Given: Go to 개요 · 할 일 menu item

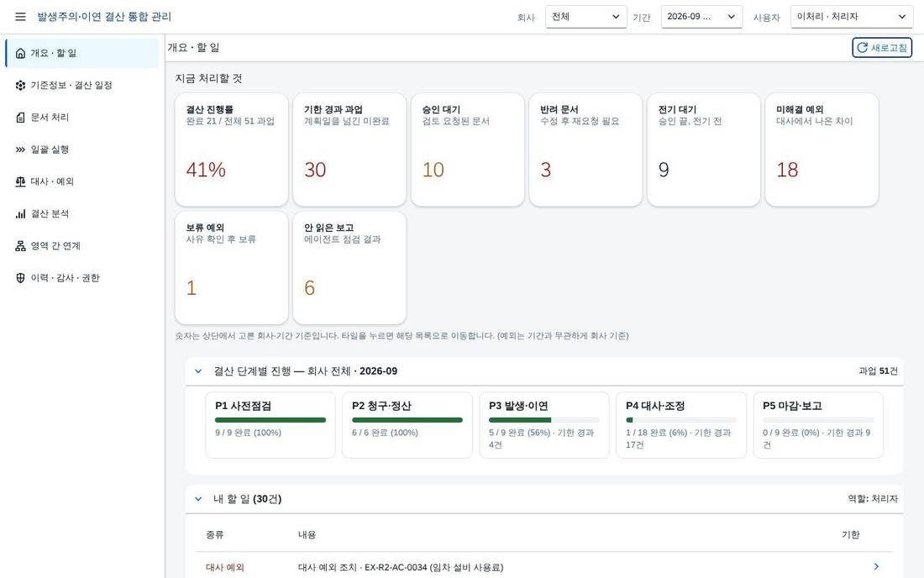Looking at the screenshot, I should point(82,53).
